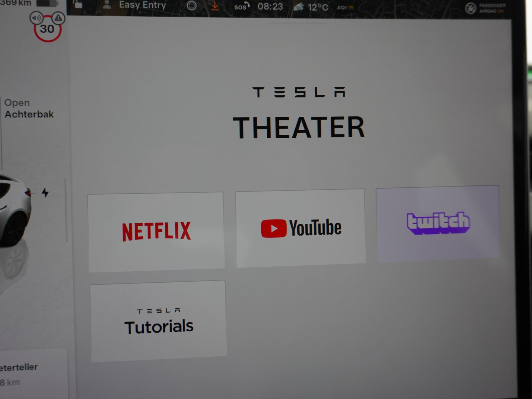Tap the scrollbar beside the car view
532x399 pixels.
[66, 210]
